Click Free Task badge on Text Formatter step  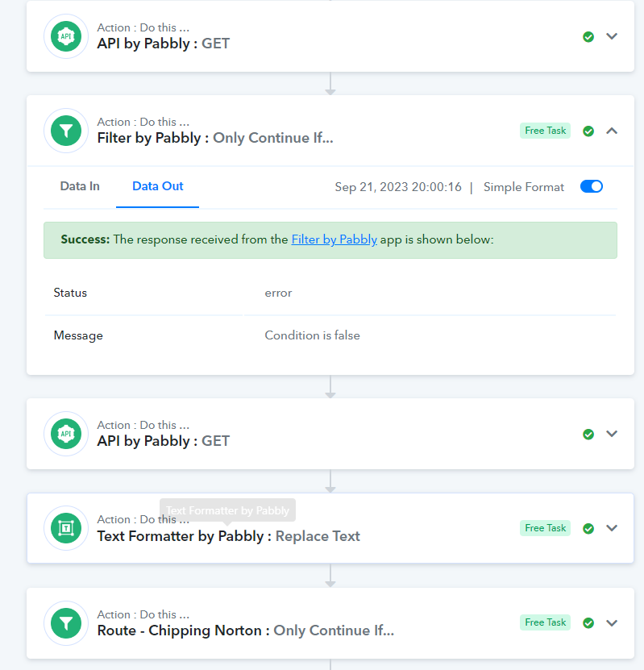coord(546,528)
